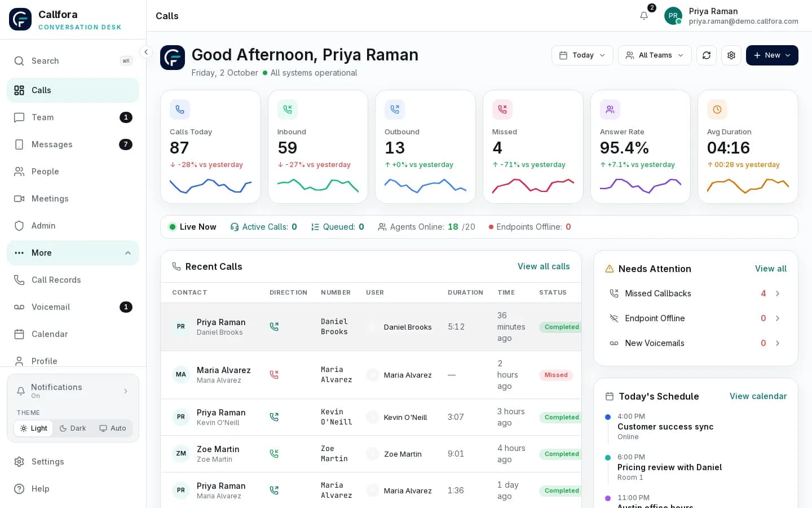The image size is (812, 508).
Task: Click the MA avatar in Recent Calls
Action: tap(181, 375)
